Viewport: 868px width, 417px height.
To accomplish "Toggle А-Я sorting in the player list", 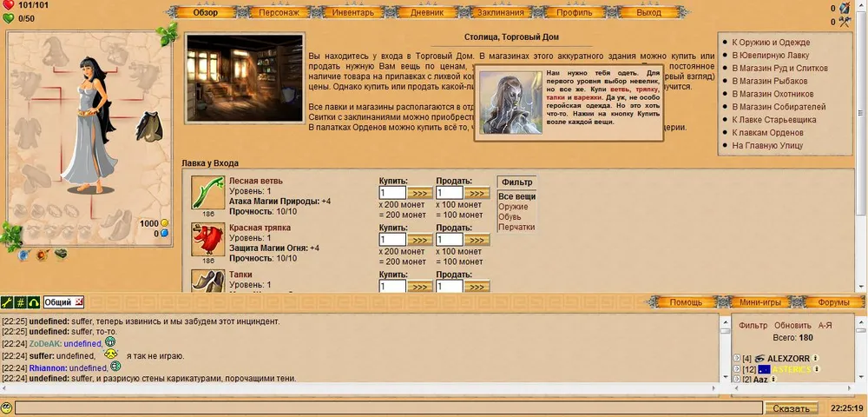I will (x=826, y=325).
